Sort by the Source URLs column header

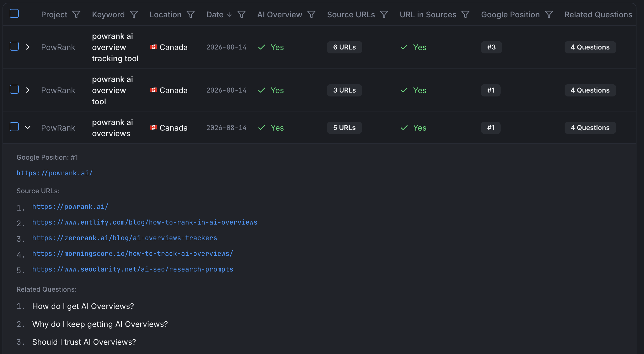coord(351,15)
